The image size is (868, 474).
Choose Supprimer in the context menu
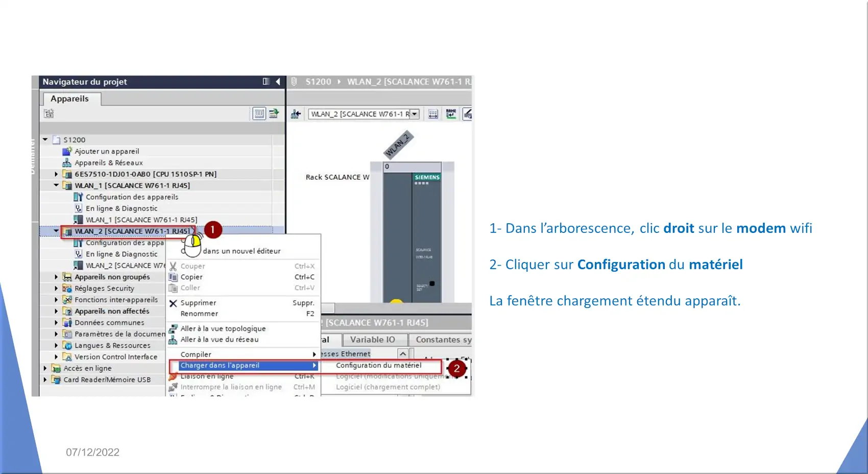[243, 303]
